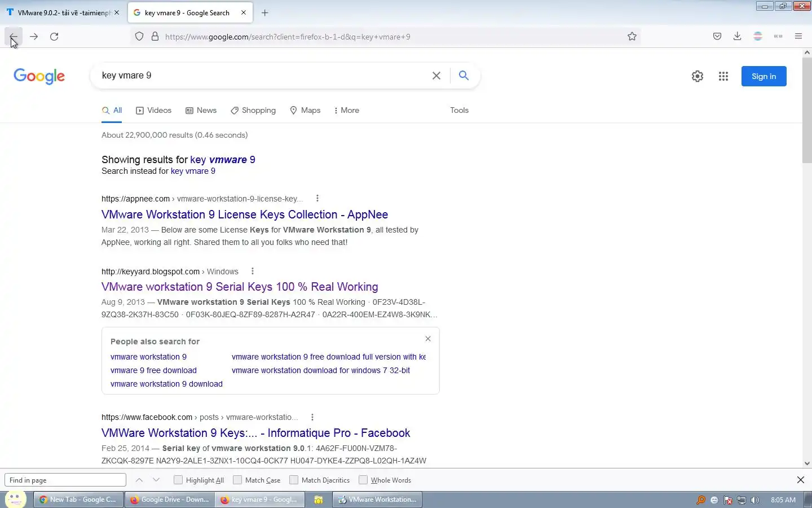Open 'VMware Workstation 9 License Keys Collection - AppNee'
The image size is (812, 508).
pyautogui.click(x=245, y=214)
